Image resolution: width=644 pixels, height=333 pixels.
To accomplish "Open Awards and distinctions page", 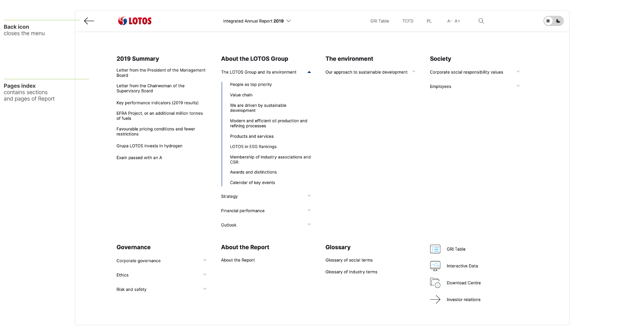I will (253, 172).
